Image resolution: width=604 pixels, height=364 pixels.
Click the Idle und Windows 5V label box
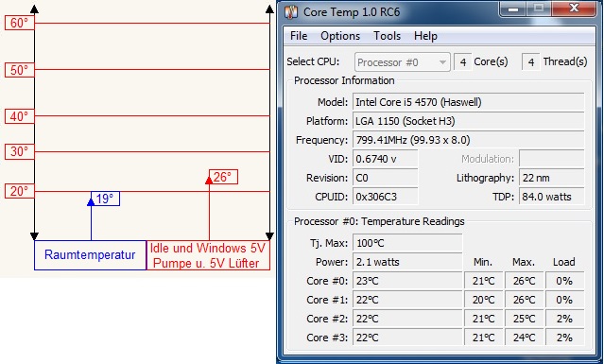pyautogui.click(x=208, y=255)
